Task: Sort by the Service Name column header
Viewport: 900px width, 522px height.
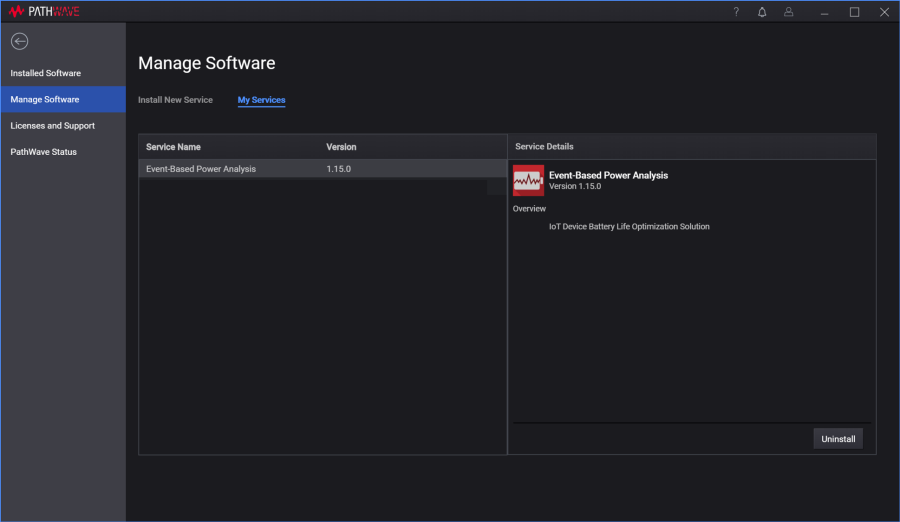Action: (x=173, y=147)
